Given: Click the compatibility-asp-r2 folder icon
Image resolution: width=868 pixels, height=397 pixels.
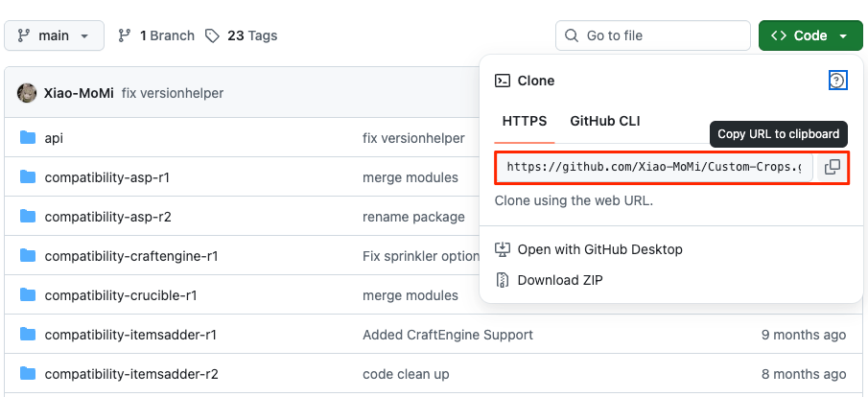Looking at the screenshot, I should click(x=28, y=217).
